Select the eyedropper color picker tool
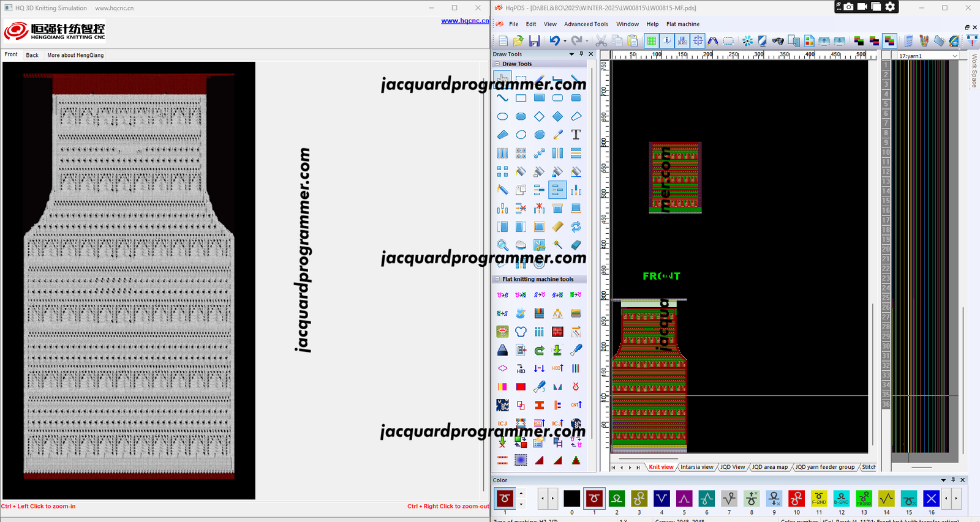The width and height of the screenshot is (980, 522). coord(557,135)
